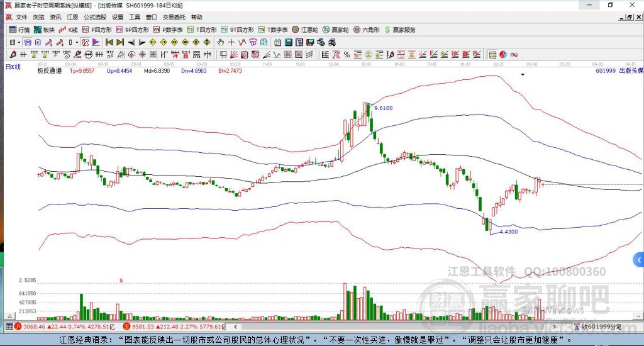Click the 4.4300 low price label
Screen dimensions: 644x346
508,232
